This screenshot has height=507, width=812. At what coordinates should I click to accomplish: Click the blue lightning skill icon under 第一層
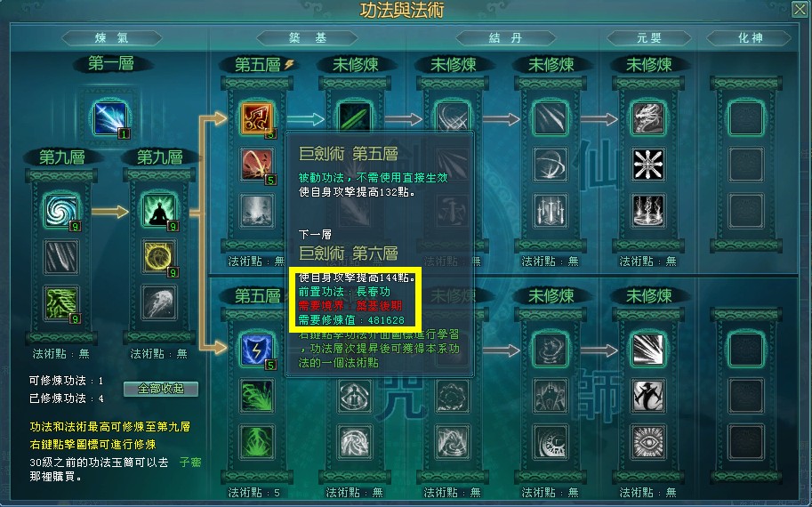[109, 118]
